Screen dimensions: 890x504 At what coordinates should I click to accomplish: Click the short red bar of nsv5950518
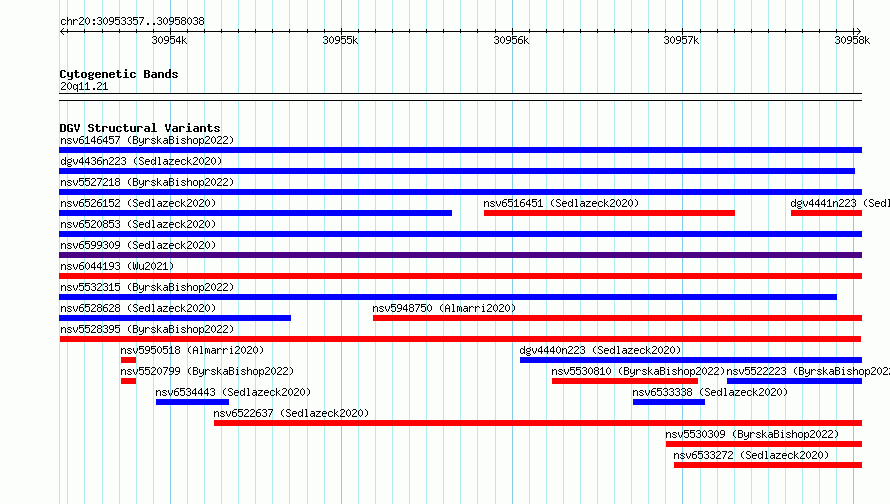click(128, 360)
